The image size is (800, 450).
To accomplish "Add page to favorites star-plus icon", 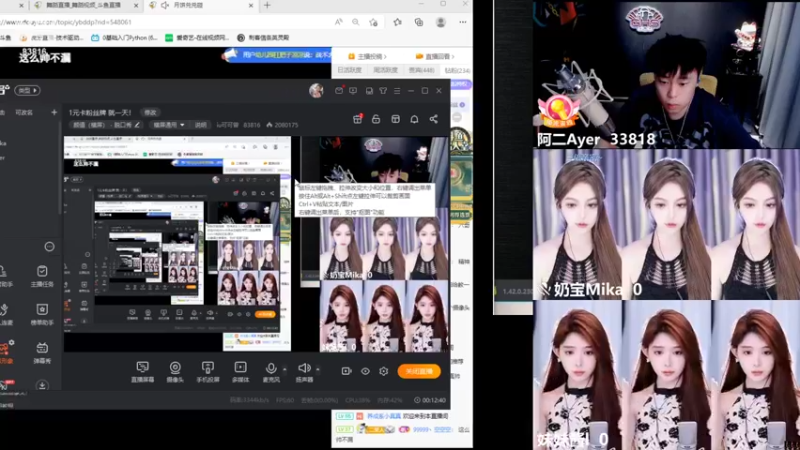I will [x=373, y=22].
